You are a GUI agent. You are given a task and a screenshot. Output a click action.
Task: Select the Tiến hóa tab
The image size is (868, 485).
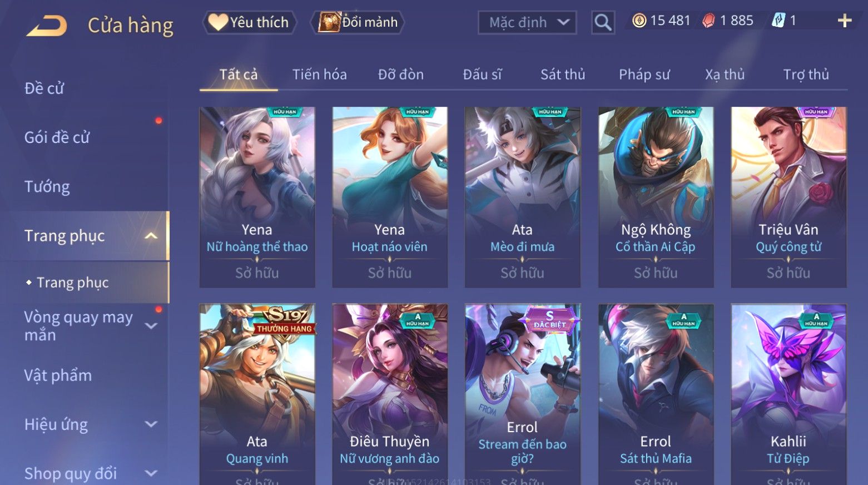pyautogui.click(x=320, y=75)
